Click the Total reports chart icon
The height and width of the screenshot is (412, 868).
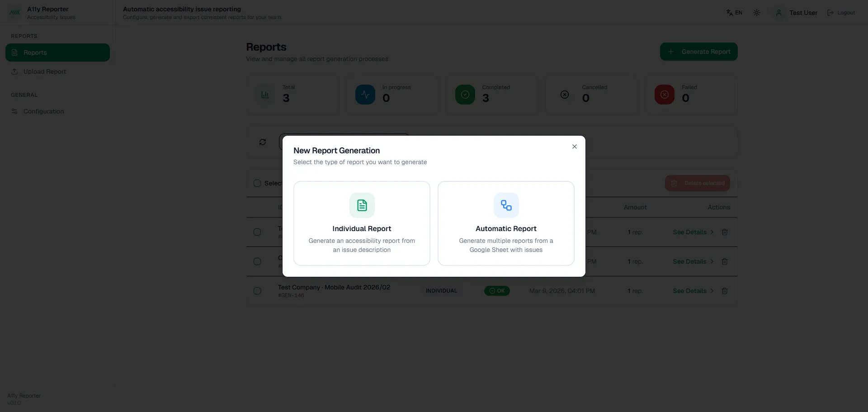click(x=265, y=95)
